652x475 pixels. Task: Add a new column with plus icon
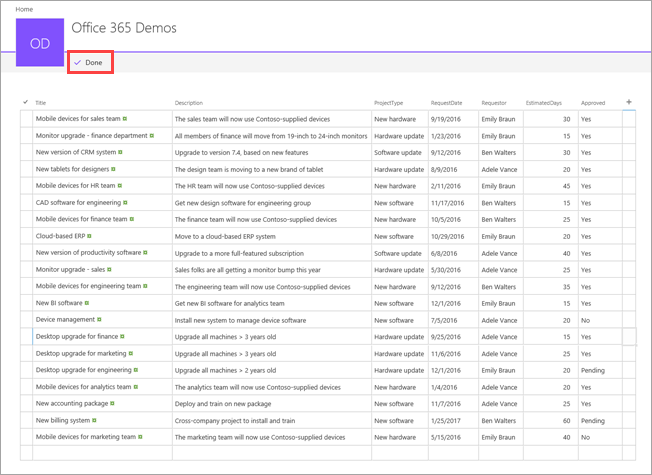point(629,102)
